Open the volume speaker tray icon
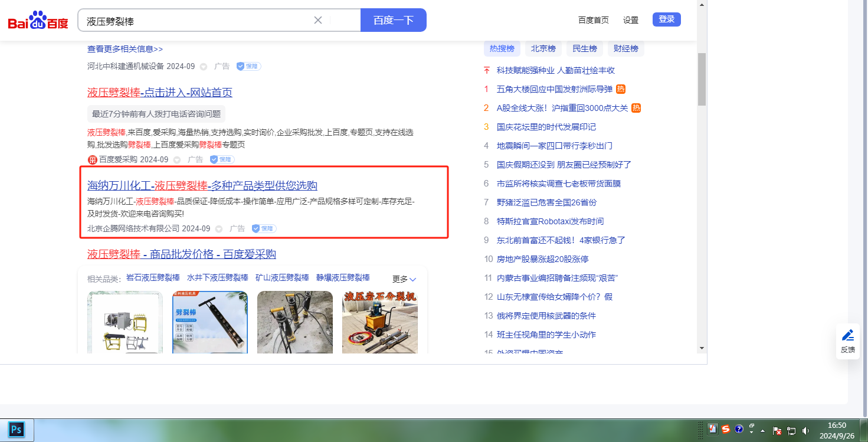 click(806, 431)
